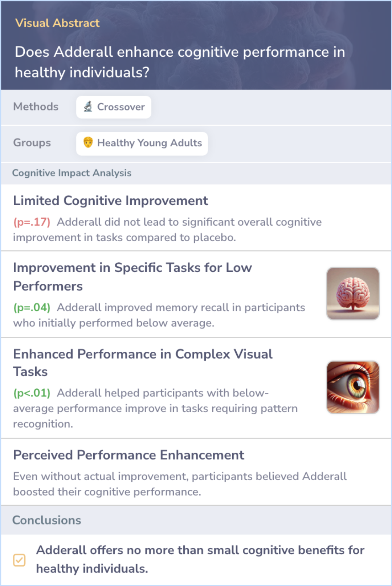
Task: Select the Conclusions section header
Action: (x=46, y=520)
